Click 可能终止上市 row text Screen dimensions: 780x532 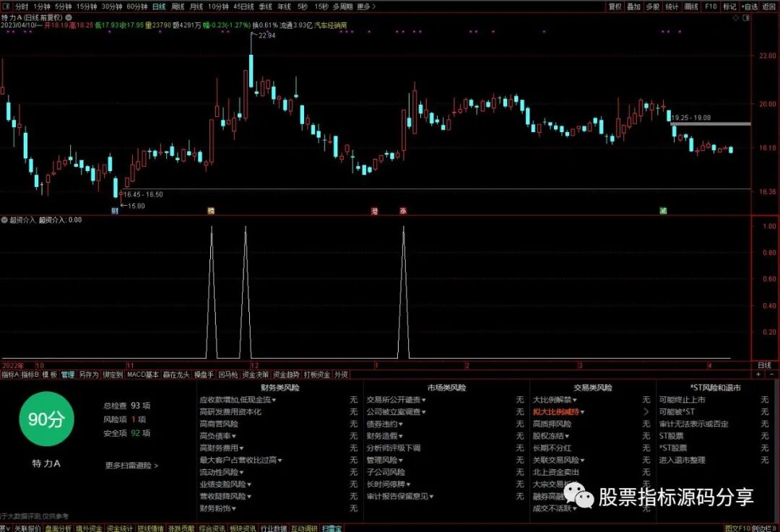click(x=682, y=400)
